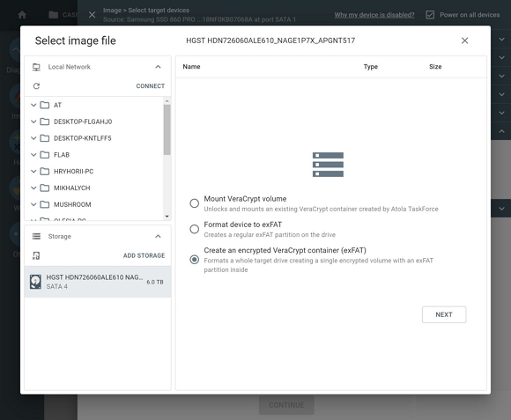The height and width of the screenshot is (420, 511).
Task: Click the MIKHALYCH folder icon
Action: 45,188
